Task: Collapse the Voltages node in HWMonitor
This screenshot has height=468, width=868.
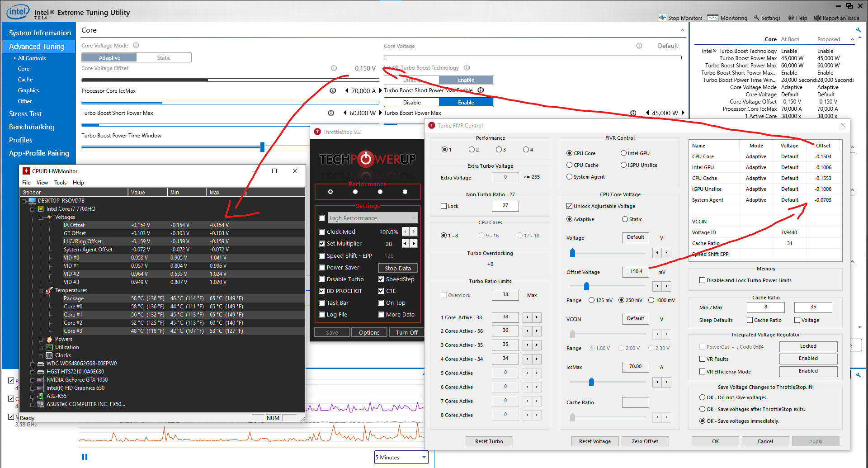Action: tap(41, 217)
